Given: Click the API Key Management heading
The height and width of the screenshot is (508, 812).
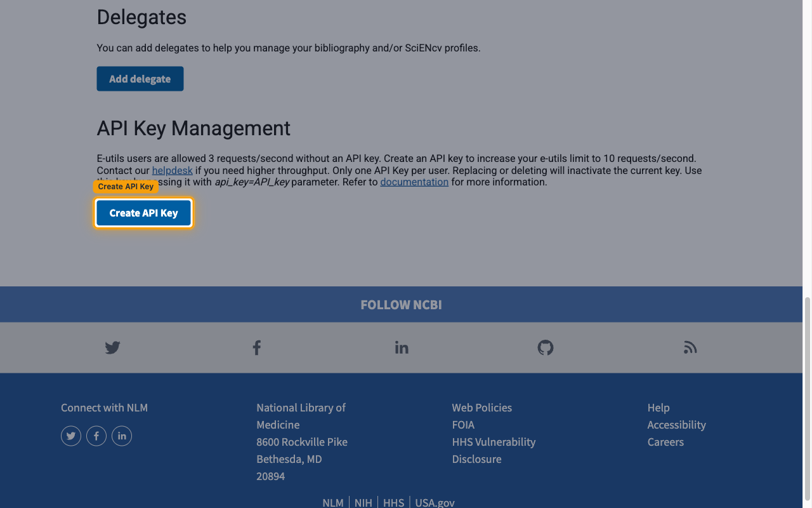Looking at the screenshot, I should 193,128.
